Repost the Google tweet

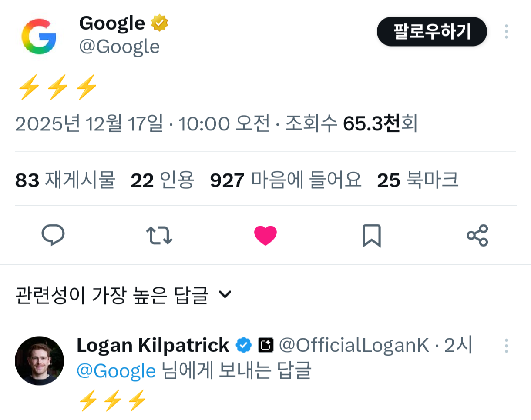[159, 236]
